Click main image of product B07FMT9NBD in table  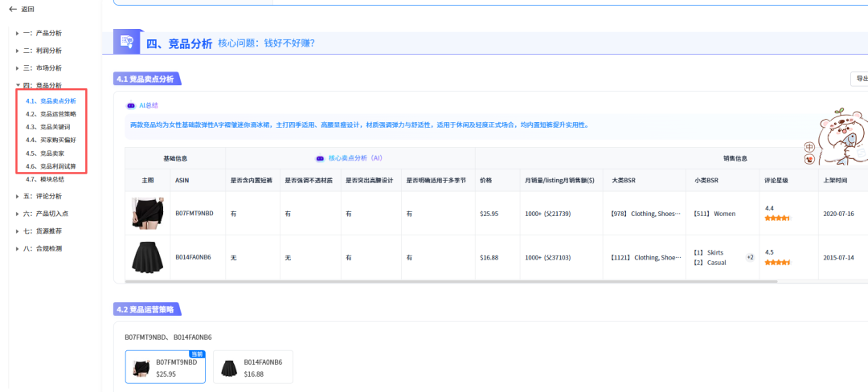tap(148, 213)
